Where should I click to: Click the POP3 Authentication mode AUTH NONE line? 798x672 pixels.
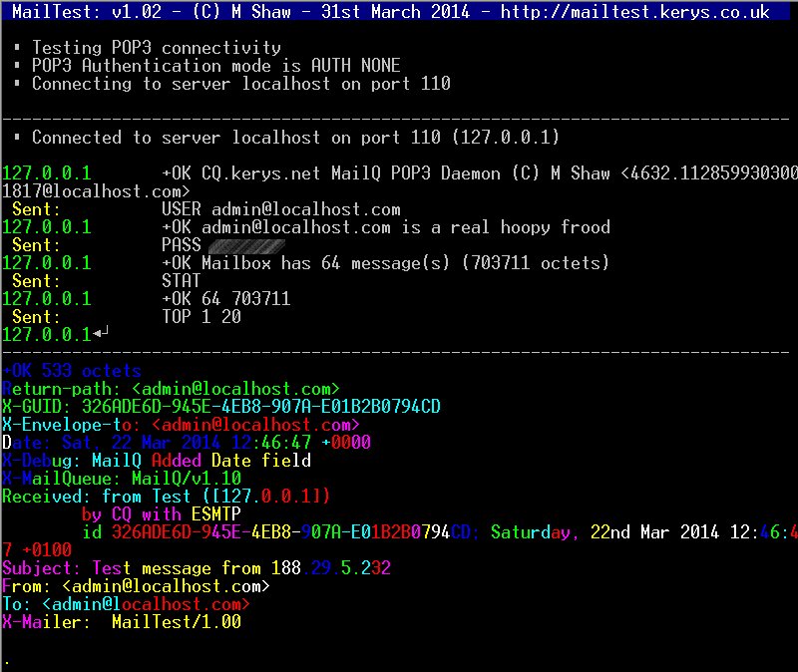click(215, 66)
